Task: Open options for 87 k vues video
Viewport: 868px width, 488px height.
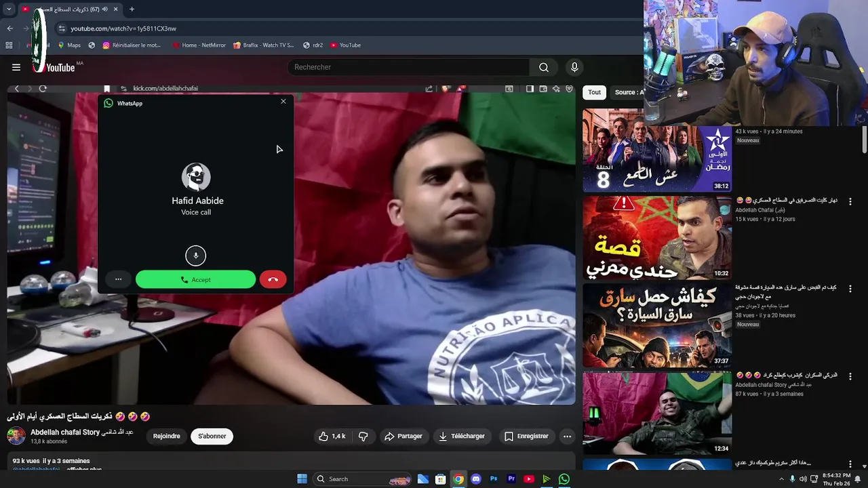Action: point(850,376)
